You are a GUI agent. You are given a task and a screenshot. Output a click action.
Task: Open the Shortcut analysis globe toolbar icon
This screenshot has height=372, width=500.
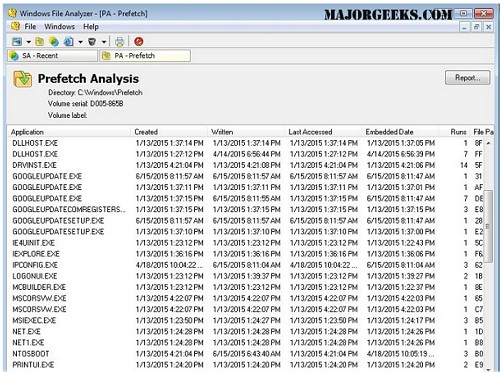pyautogui.click(x=54, y=42)
